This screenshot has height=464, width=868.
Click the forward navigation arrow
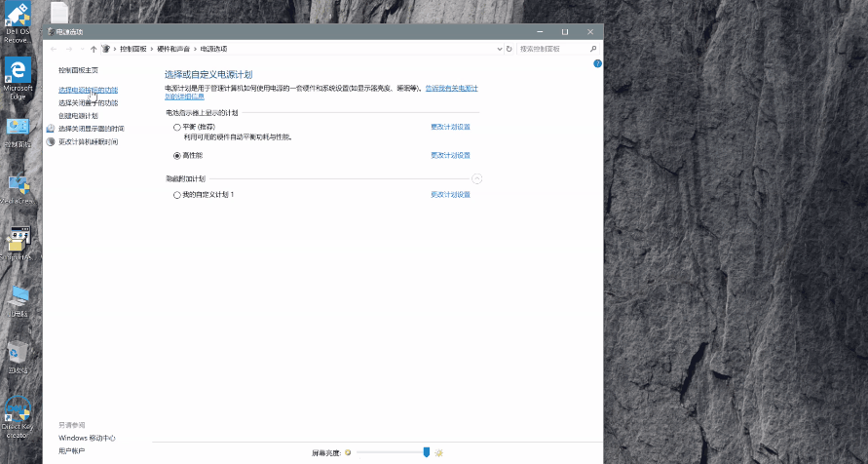click(x=69, y=49)
